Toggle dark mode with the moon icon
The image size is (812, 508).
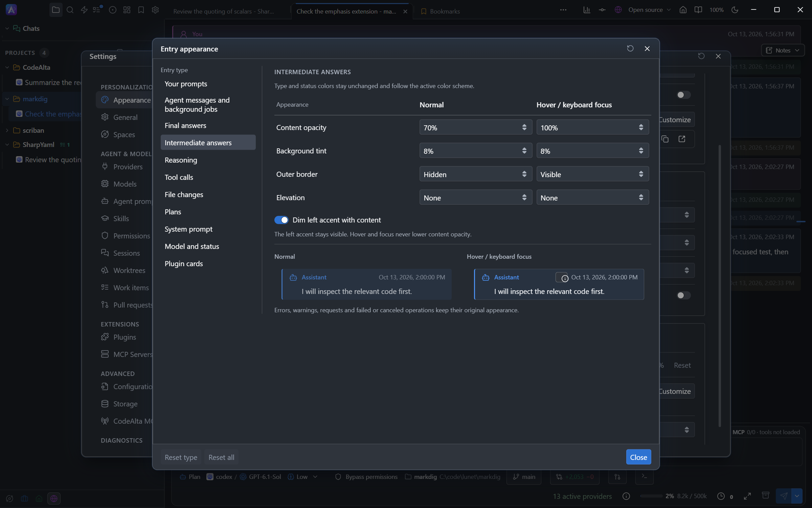(735, 10)
